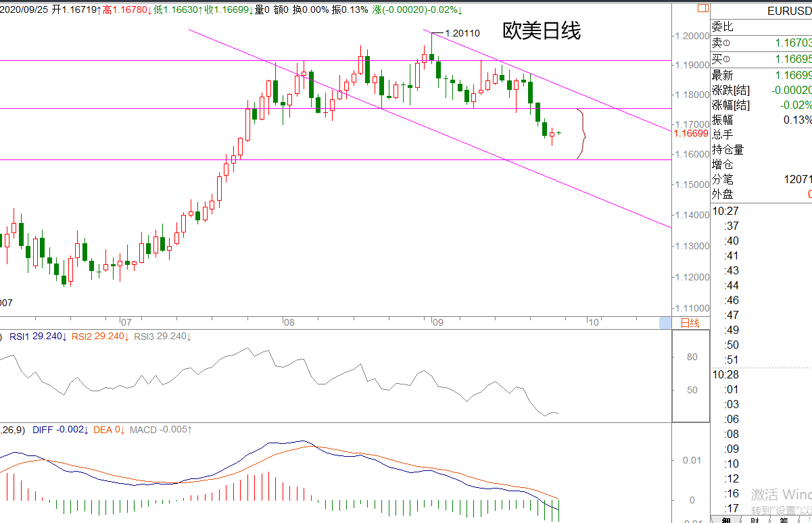Click the 10:28 tick time entry
812x523 pixels.
point(725,374)
